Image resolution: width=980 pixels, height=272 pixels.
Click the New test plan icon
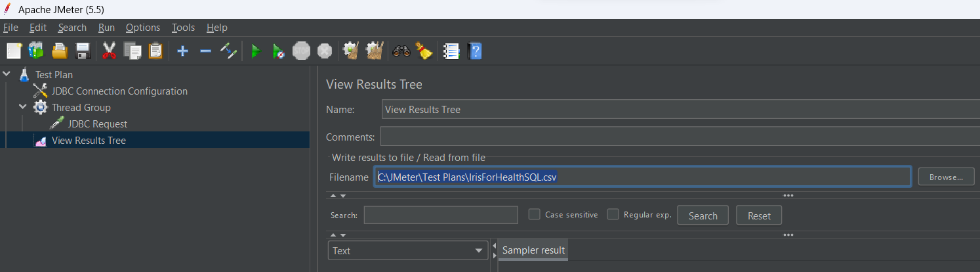coord(14,51)
